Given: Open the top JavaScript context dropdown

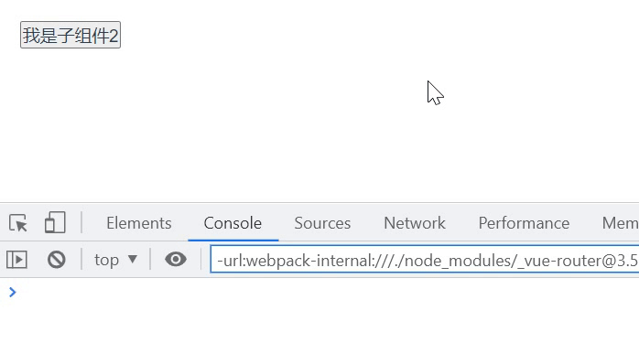Looking at the screenshot, I should pyautogui.click(x=115, y=260).
